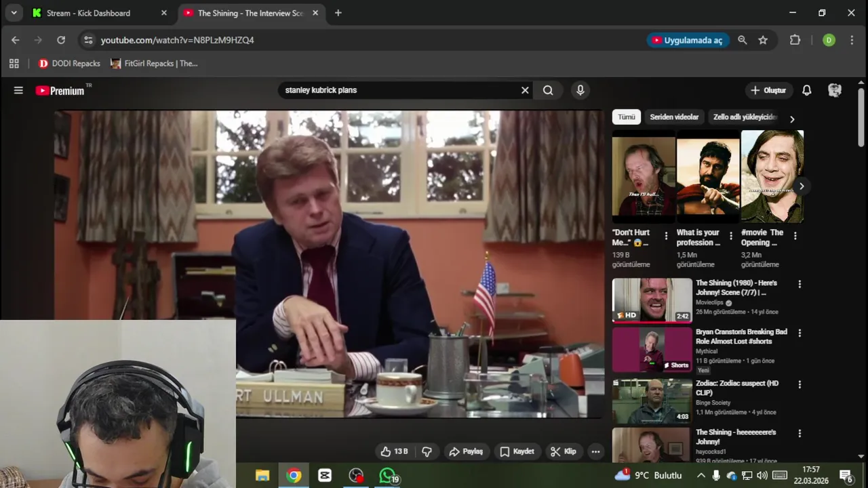Open OBS Studio from taskbar
Image resolution: width=868 pixels, height=488 pixels.
pos(356,476)
